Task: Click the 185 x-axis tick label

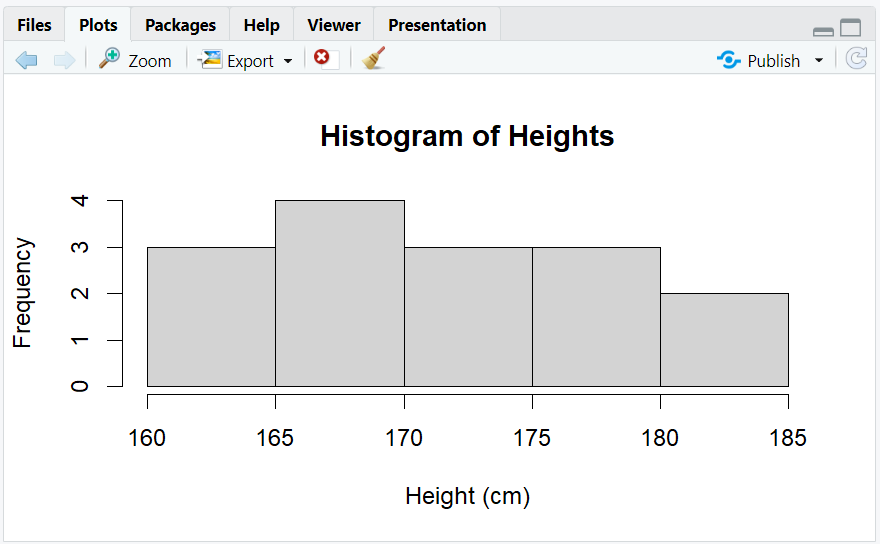Action: coord(788,438)
